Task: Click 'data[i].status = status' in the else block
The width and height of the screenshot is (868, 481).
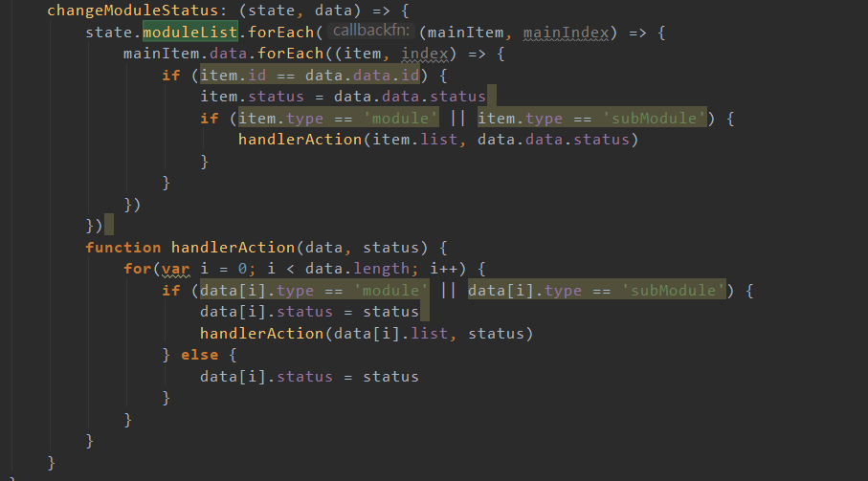Action: coord(309,377)
